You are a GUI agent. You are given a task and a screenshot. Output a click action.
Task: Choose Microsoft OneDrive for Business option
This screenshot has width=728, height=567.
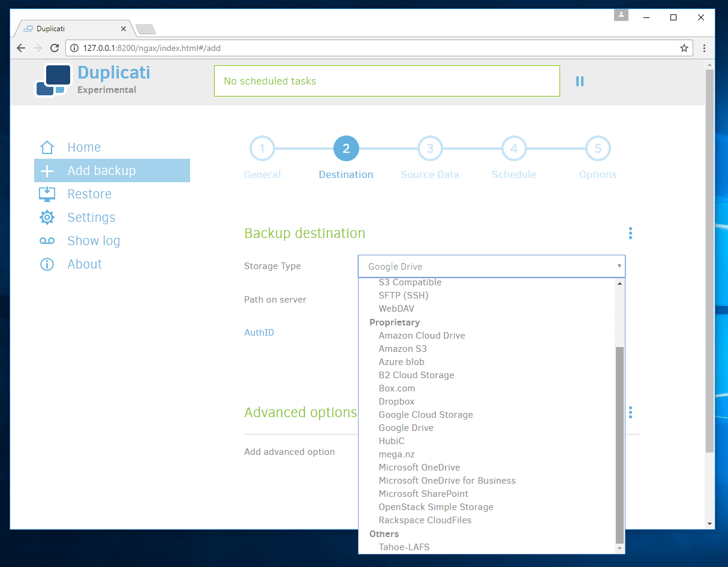(447, 481)
